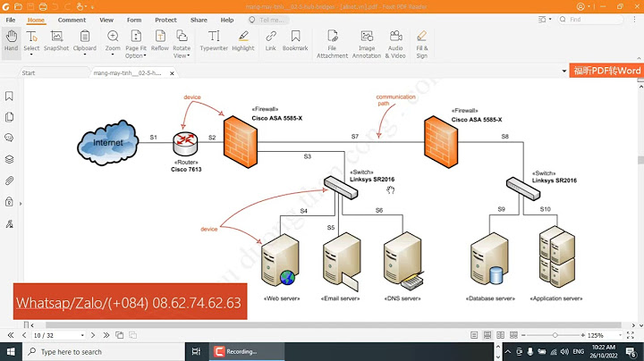The height and width of the screenshot is (361, 644).
Task: Open the Help tab
Action: (226, 20)
